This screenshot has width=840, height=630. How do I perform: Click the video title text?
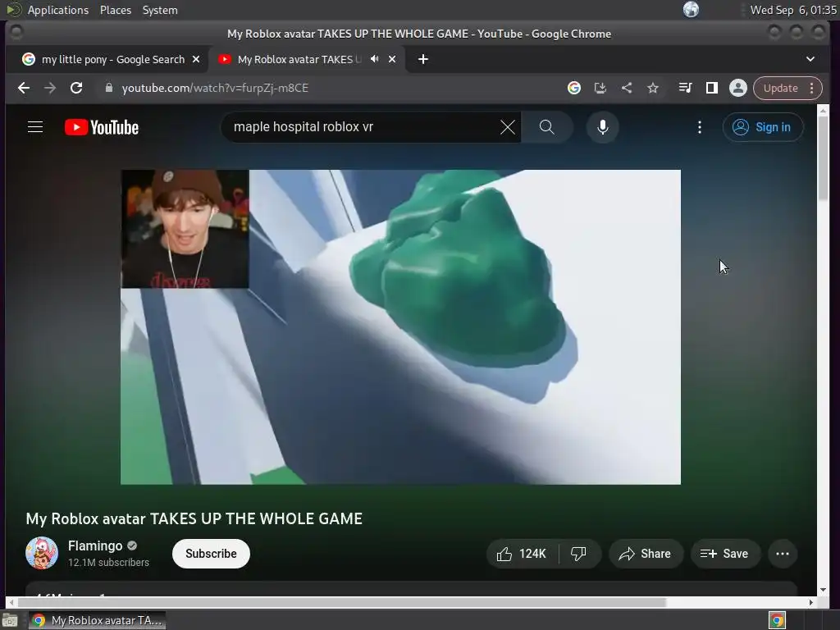pyautogui.click(x=194, y=518)
